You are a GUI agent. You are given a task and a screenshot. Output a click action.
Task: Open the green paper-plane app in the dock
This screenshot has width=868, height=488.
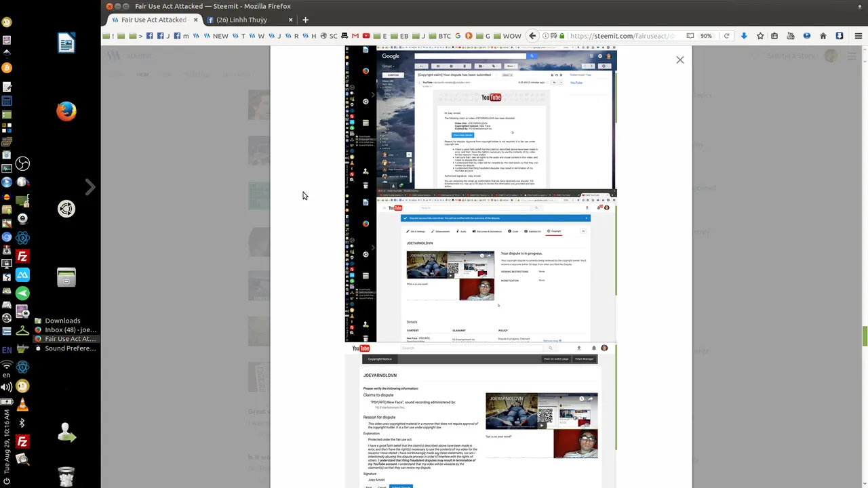click(x=22, y=293)
